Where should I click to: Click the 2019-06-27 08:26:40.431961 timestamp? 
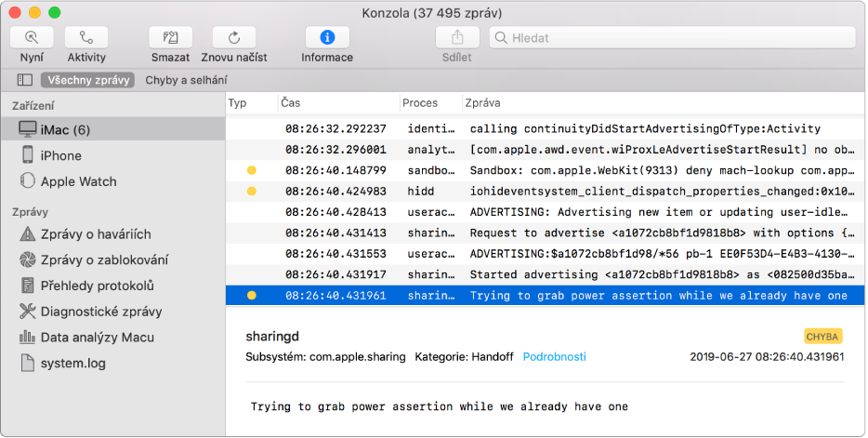tap(767, 357)
